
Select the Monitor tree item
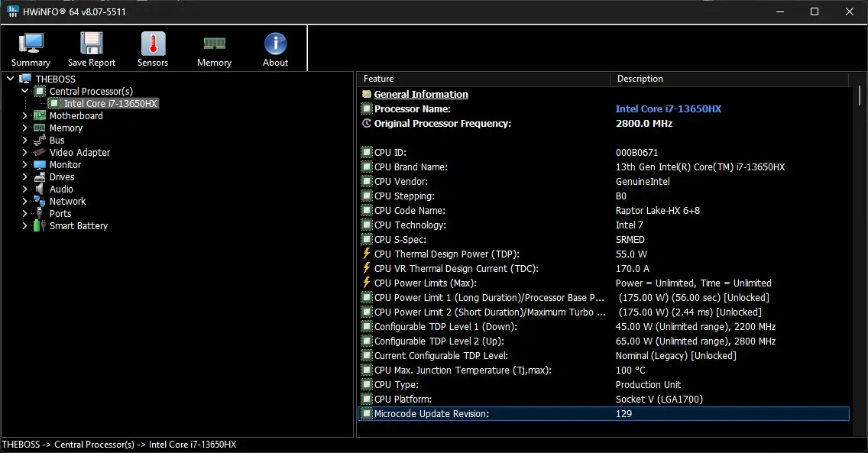pyautogui.click(x=65, y=165)
